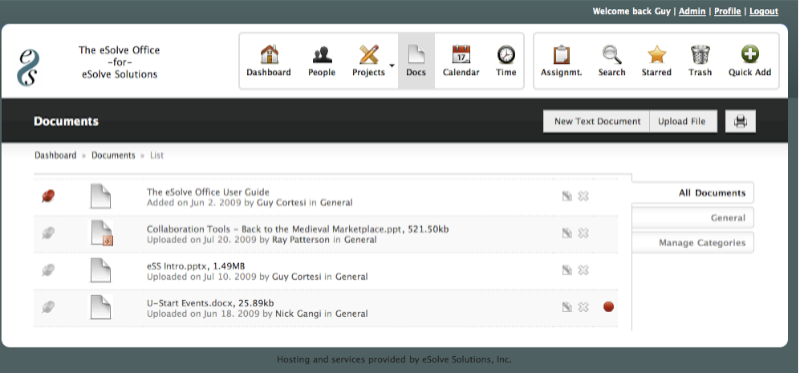Click Ray Patterson author name
The height and width of the screenshot is (373, 800).
[301, 240]
